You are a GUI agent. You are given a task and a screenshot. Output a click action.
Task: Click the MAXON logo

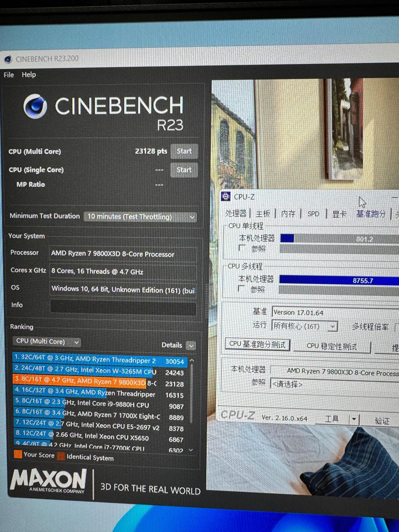click(x=48, y=481)
